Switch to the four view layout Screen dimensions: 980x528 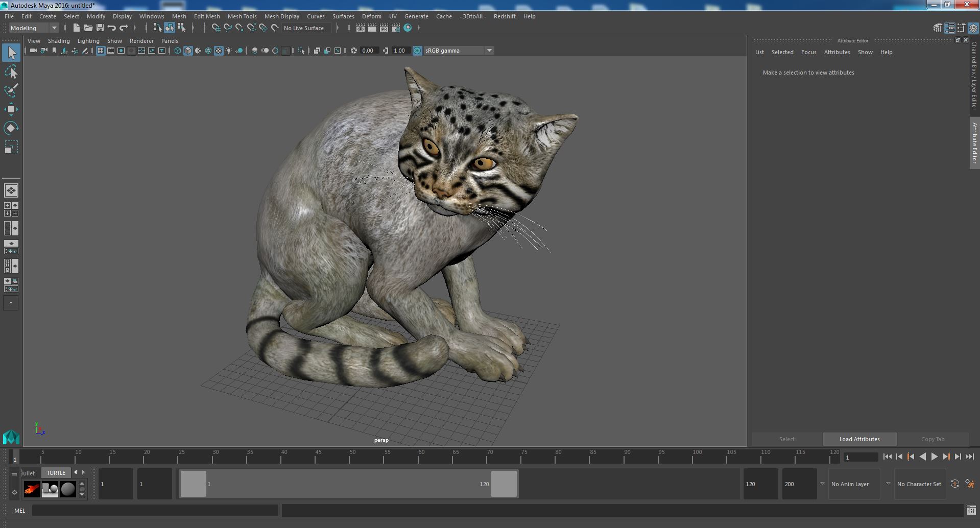pyautogui.click(x=11, y=209)
